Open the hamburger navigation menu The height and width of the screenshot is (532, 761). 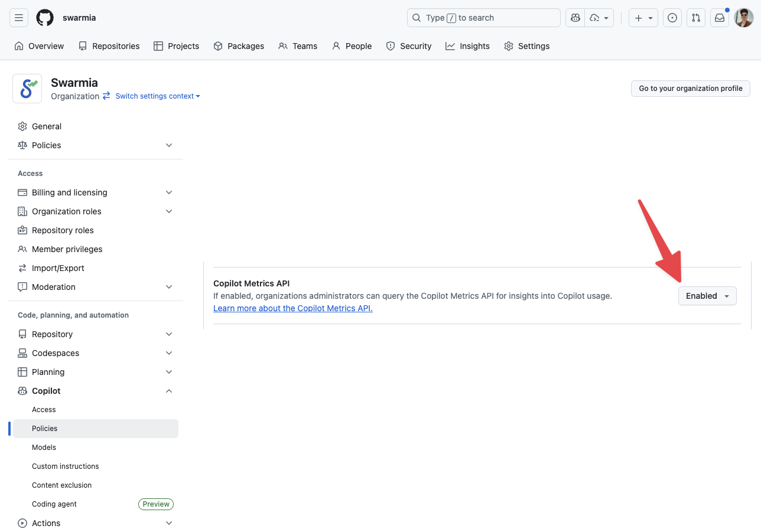(19, 18)
